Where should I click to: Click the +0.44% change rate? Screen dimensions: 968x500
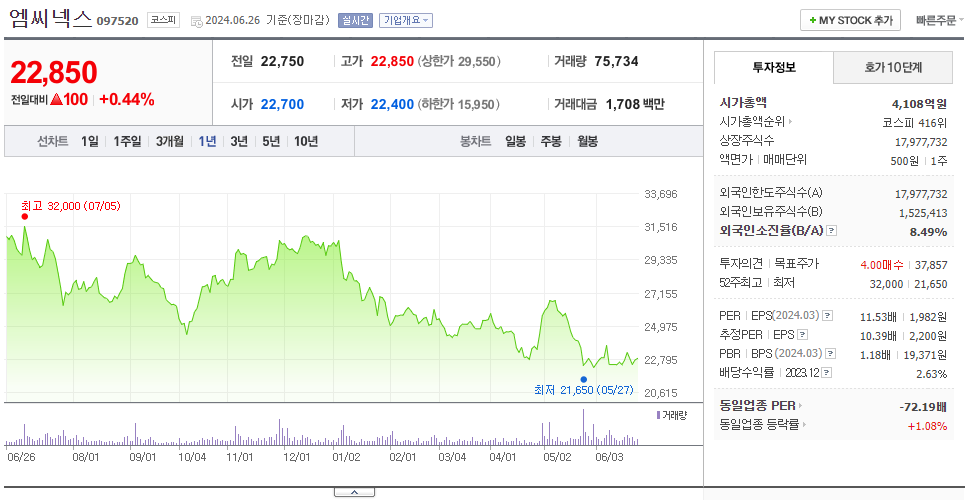[x=127, y=99]
